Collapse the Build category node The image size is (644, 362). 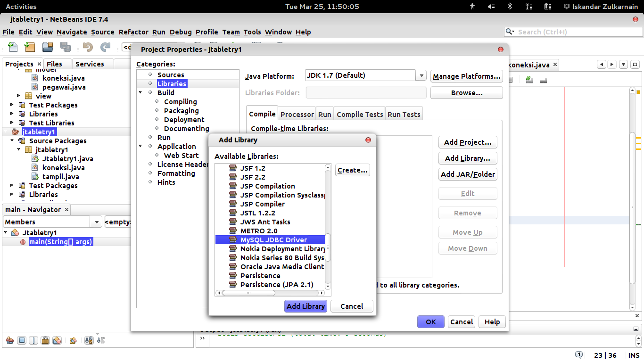140,93
